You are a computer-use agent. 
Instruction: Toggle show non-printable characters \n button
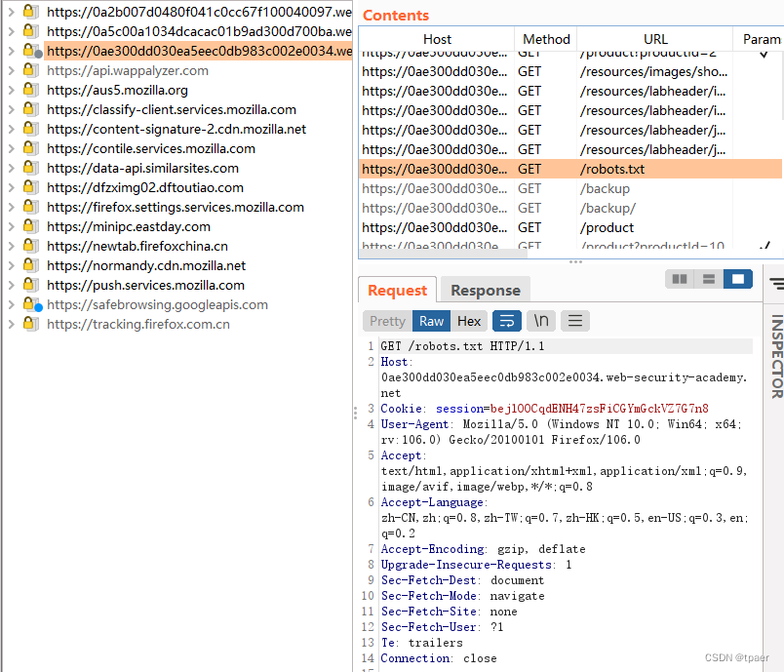point(541,321)
